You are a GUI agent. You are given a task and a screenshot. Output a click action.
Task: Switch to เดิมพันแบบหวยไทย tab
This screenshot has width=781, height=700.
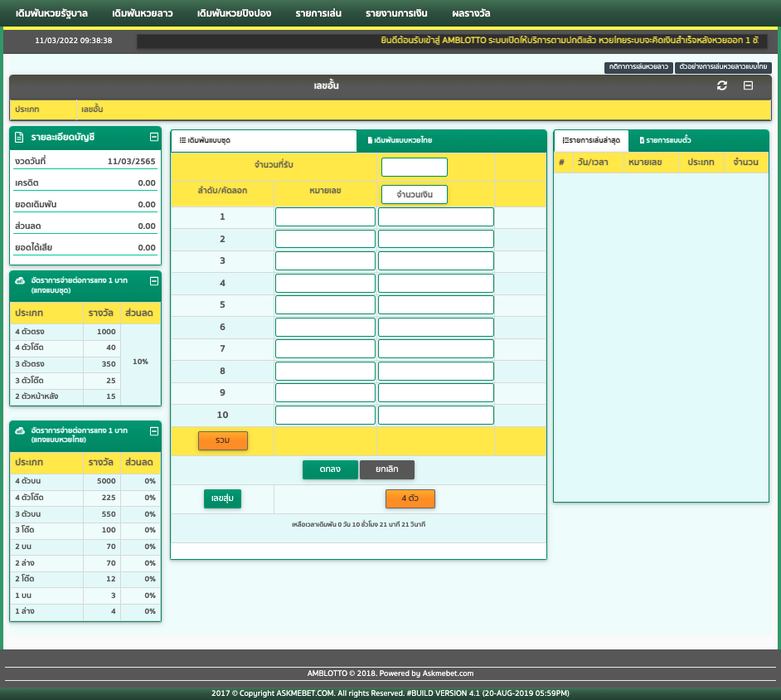coord(400,140)
